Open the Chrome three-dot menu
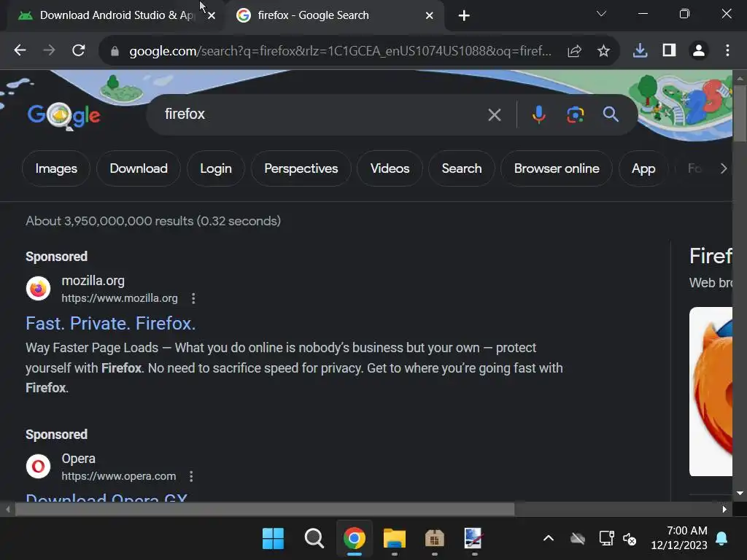This screenshot has height=560, width=747. (x=727, y=50)
